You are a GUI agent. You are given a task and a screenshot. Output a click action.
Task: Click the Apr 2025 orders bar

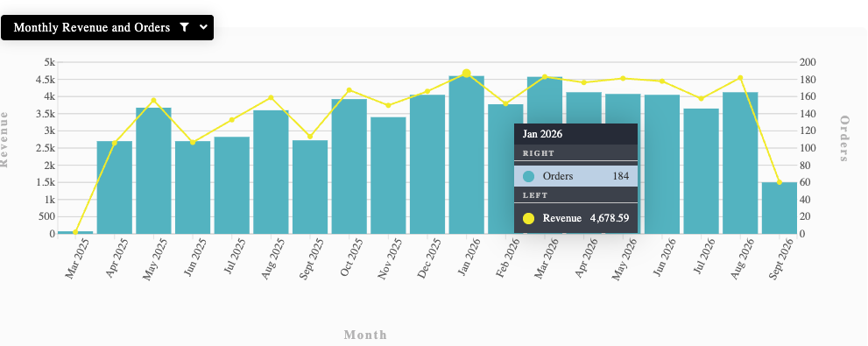[x=115, y=187]
